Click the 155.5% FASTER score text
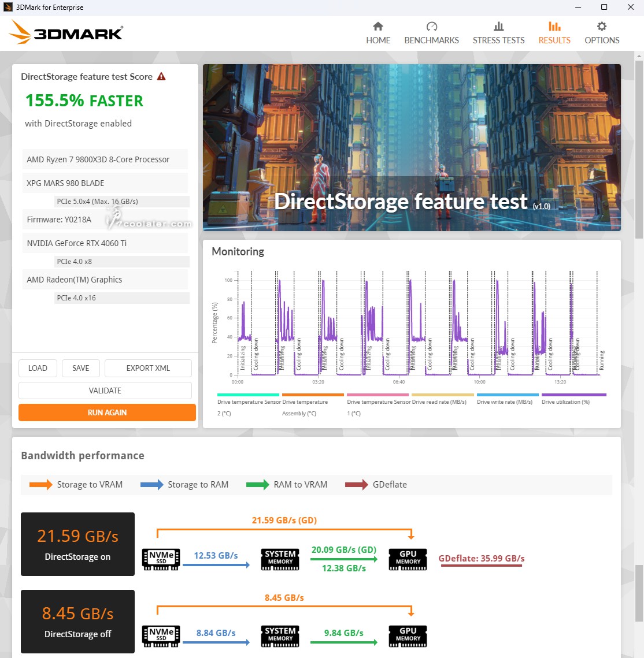Screen dimensions: 644x658 coord(84,101)
